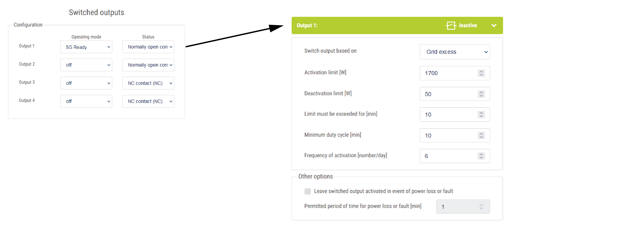Viewport: 644px width, 227px height.
Task: Collapse the Output 1 panel chevron
Action: pos(494,25)
